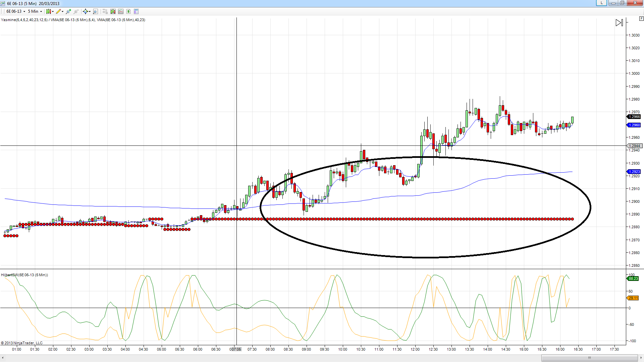This screenshot has width=644, height=362.
Task: Click the zoom out magnifier icon
Action: tap(76, 11)
